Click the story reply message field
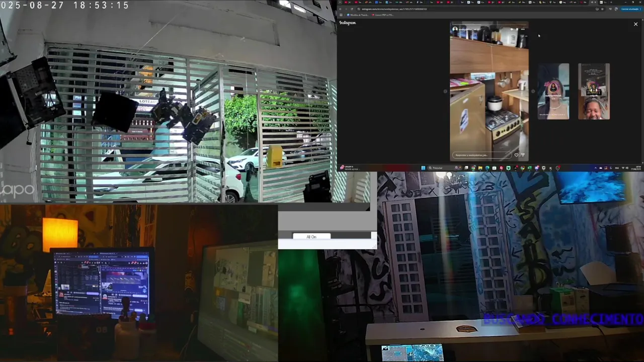This screenshot has height=362, width=644. tap(482, 155)
